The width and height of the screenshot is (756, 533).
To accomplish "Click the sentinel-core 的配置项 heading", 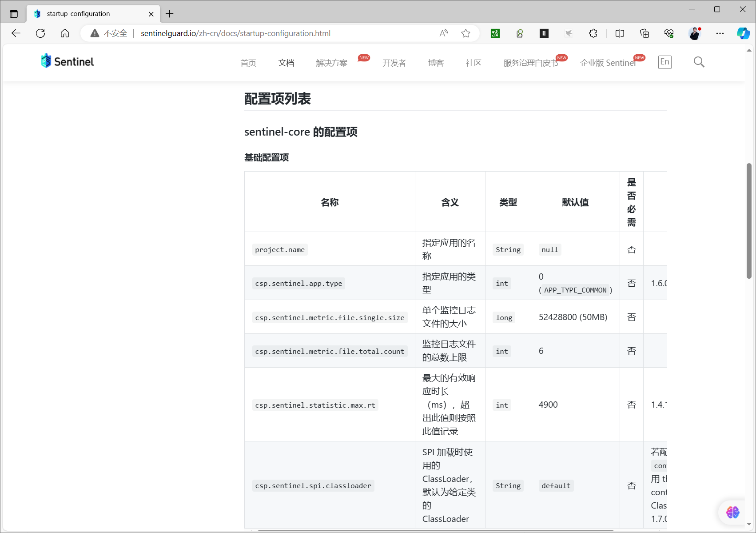I will coord(301,132).
